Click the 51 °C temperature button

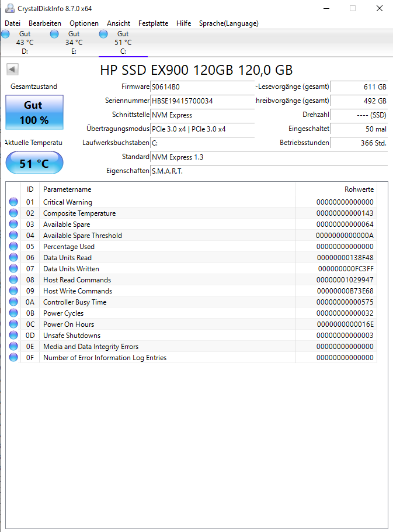(34, 163)
